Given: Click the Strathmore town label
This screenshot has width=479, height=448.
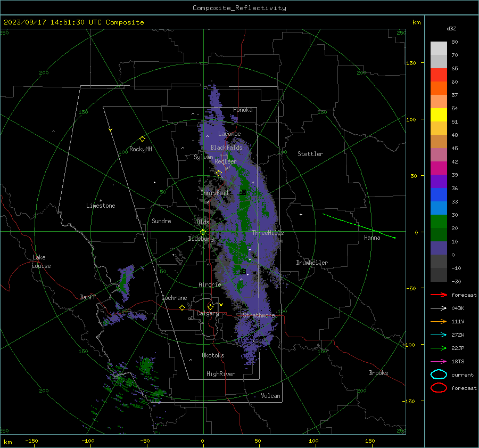Looking at the screenshot, I should 259,315.
